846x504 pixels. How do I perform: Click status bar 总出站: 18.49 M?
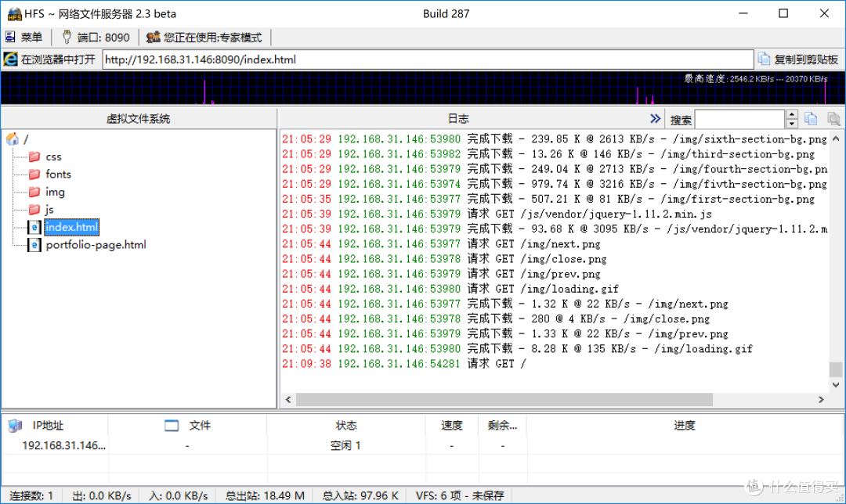pyautogui.click(x=265, y=495)
